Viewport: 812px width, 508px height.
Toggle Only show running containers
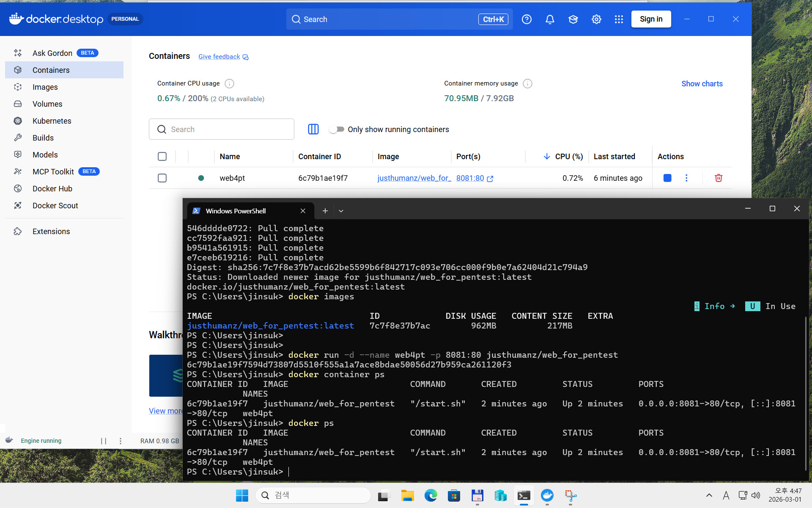click(337, 129)
